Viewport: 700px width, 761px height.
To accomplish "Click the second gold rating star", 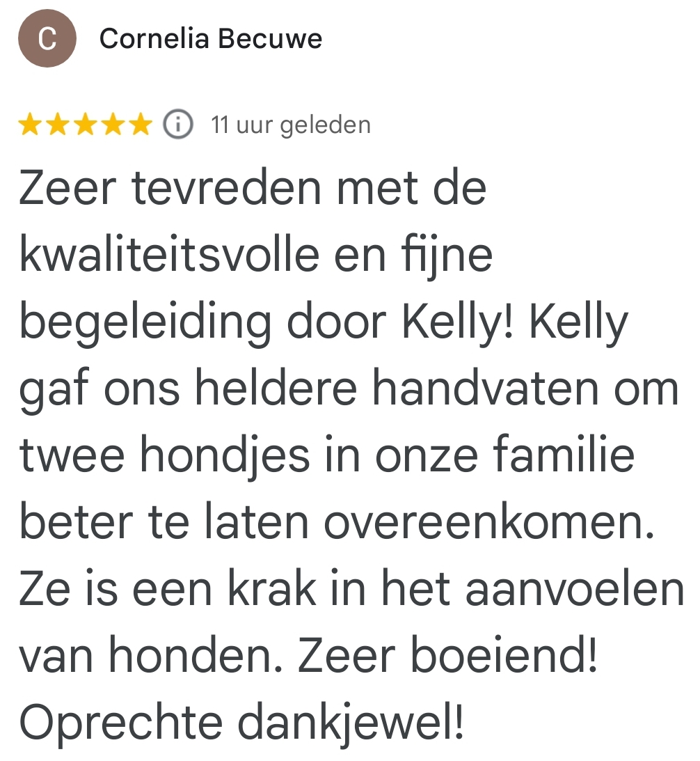I will coord(57,125).
